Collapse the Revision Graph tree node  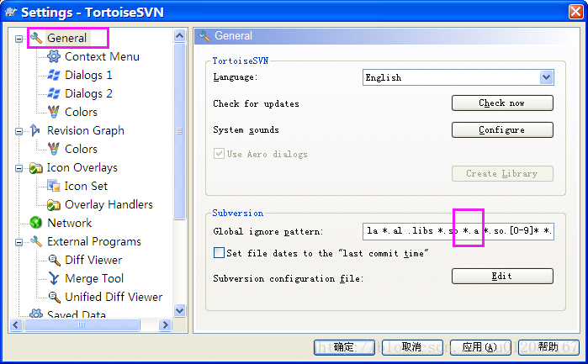point(19,131)
